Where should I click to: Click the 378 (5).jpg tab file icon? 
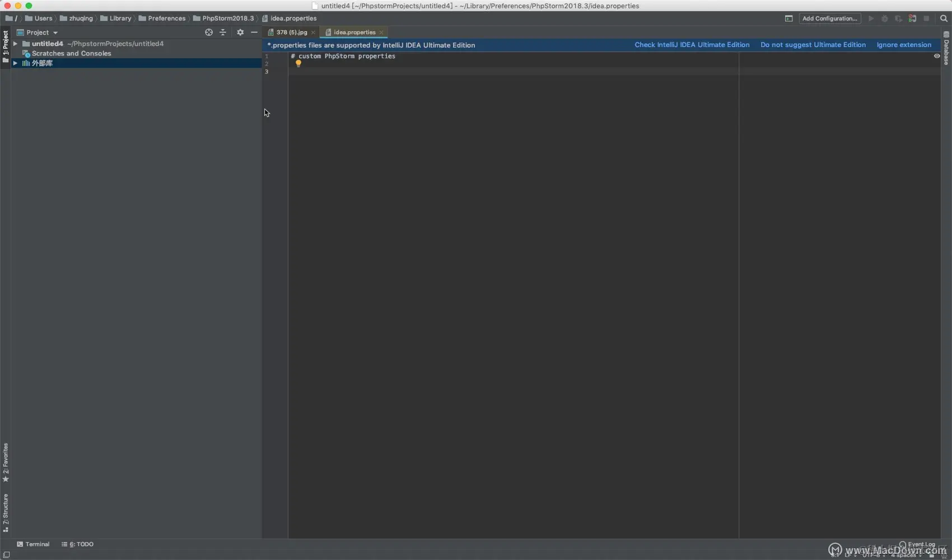pyautogui.click(x=270, y=32)
